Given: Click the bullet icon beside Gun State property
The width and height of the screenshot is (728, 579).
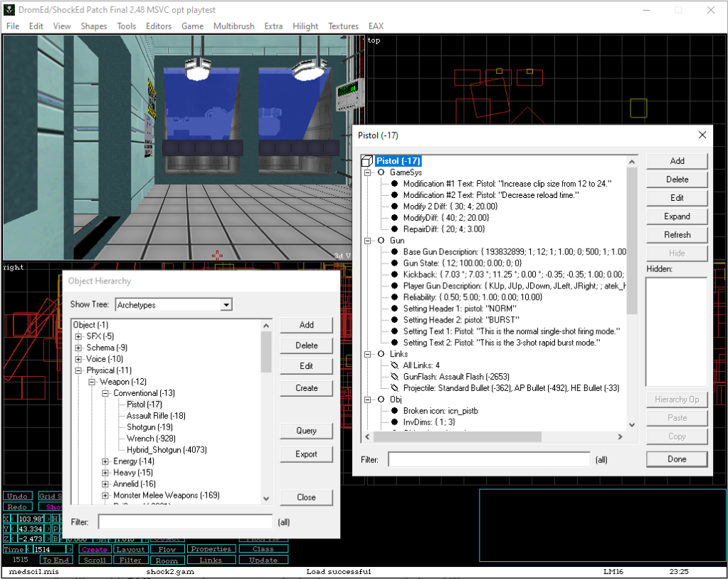Looking at the screenshot, I should coord(394,264).
